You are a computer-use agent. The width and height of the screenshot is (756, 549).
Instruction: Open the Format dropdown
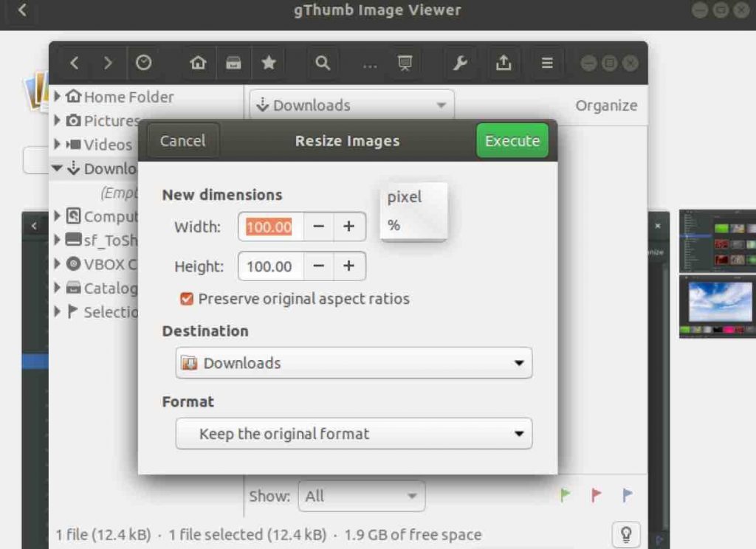pyautogui.click(x=354, y=434)
